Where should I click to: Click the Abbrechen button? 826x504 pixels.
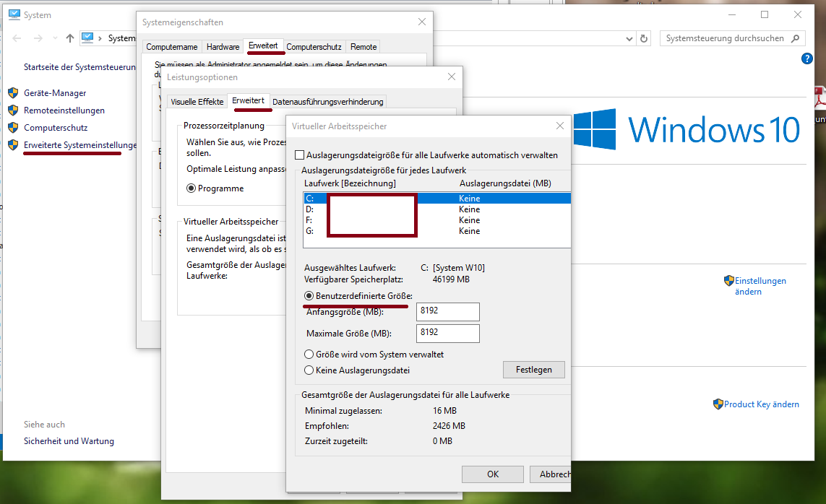point(551,474)
